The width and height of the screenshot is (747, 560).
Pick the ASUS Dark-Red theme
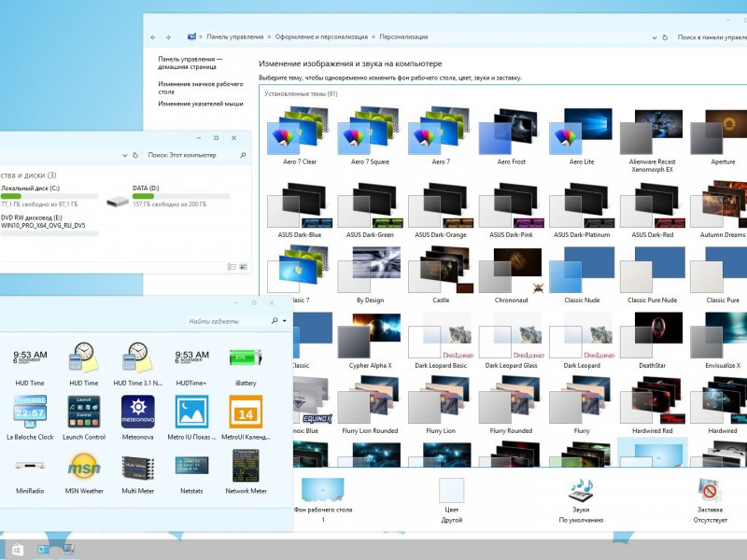click(652, 209)
